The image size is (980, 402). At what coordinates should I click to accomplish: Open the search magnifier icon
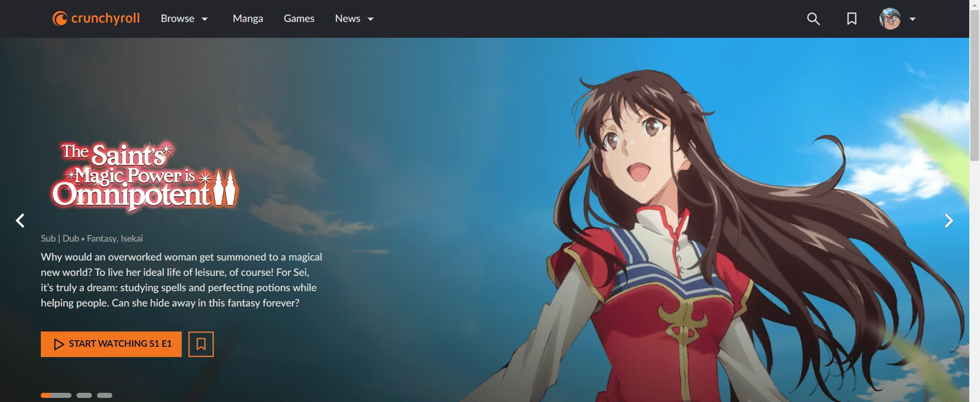tap(813, 19)
